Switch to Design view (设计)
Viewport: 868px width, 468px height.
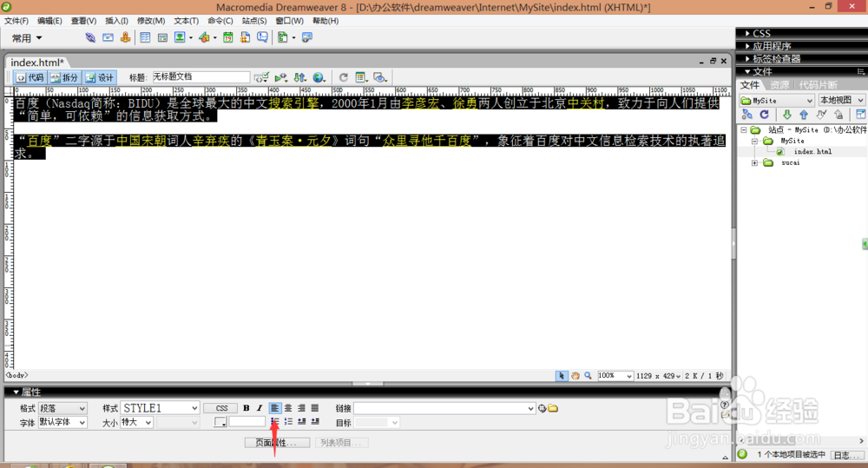click(x=100, y=77)
